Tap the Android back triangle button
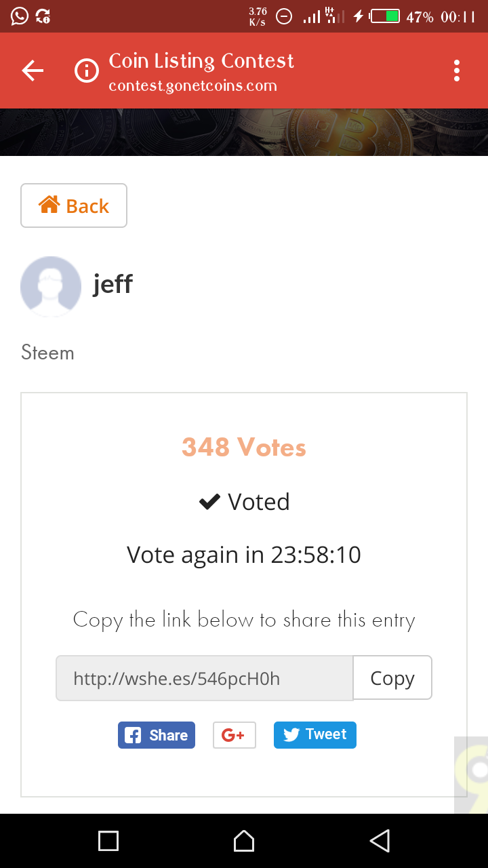The height and width of the screenshot is (868, 488). pyautogui.click(x=380, y=841)
